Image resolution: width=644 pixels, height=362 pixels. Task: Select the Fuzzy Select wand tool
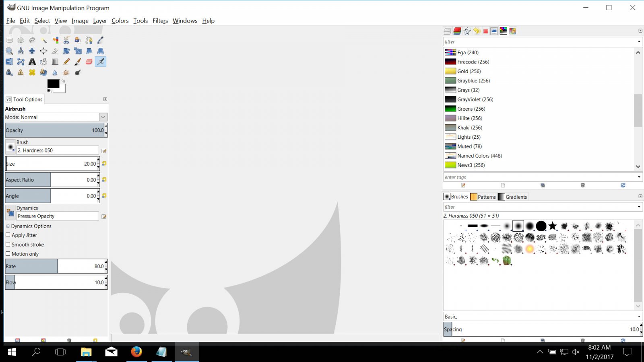(43, 40)
